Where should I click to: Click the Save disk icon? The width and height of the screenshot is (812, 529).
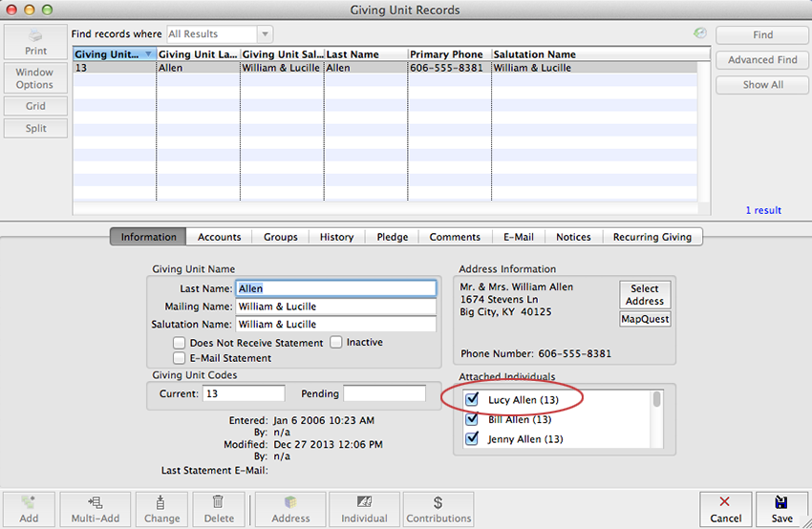[x=781, y=508]
